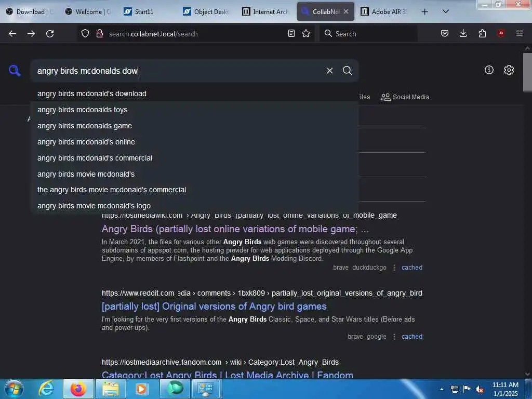Screen dimensions: 532x399
Task: Open the reddit.com result URL
Action: click(262, 293)
